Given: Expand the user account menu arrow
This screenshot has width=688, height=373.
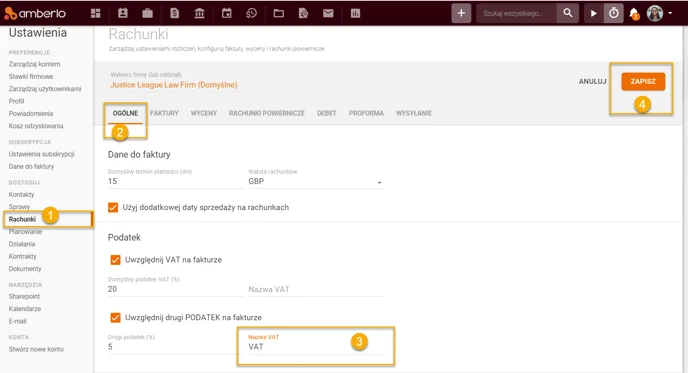Looking at the screenshot, I should 670,13.
